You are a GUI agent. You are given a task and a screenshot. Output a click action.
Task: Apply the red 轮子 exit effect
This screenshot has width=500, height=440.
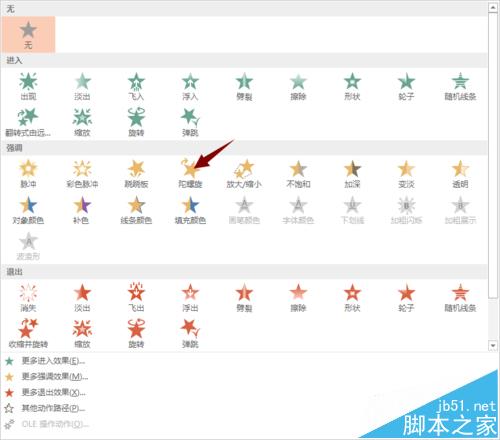pyautogui.click(x=406, y=298)
